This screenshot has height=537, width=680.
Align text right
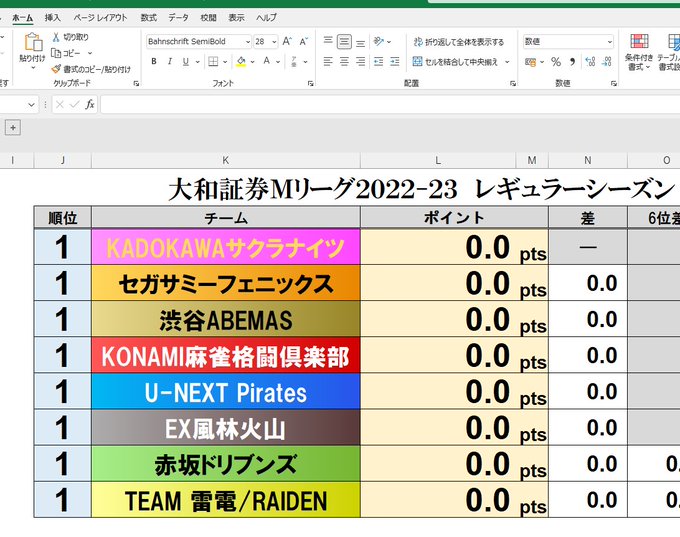point(360,62)
